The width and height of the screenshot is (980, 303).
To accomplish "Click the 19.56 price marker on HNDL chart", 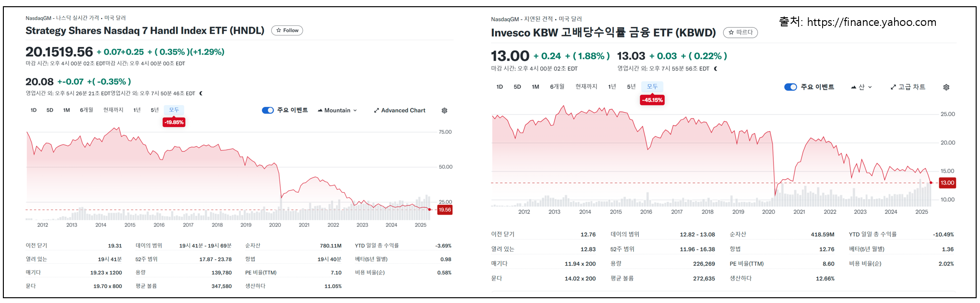I will [x=445, y=210].
